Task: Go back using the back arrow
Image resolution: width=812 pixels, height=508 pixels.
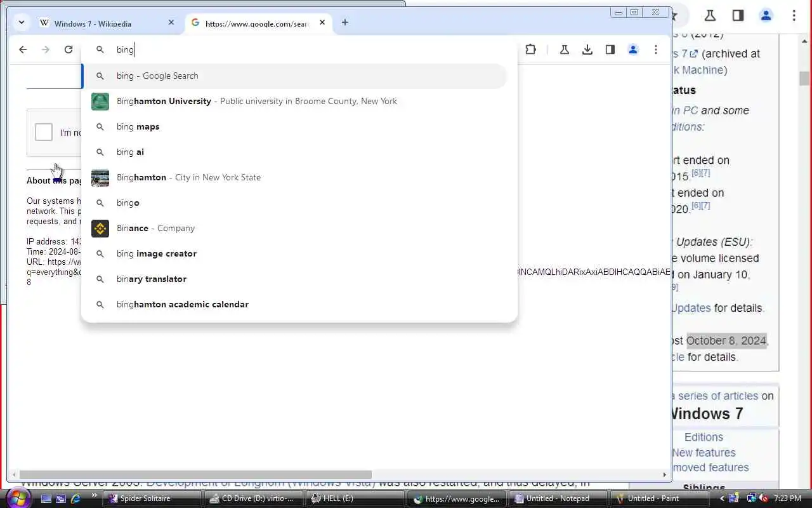Action: (x=23, y=50)
